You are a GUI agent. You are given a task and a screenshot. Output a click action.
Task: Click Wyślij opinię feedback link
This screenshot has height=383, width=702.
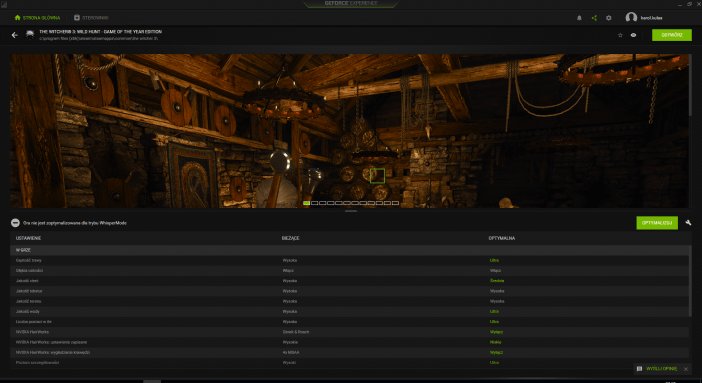pos(661,369)
